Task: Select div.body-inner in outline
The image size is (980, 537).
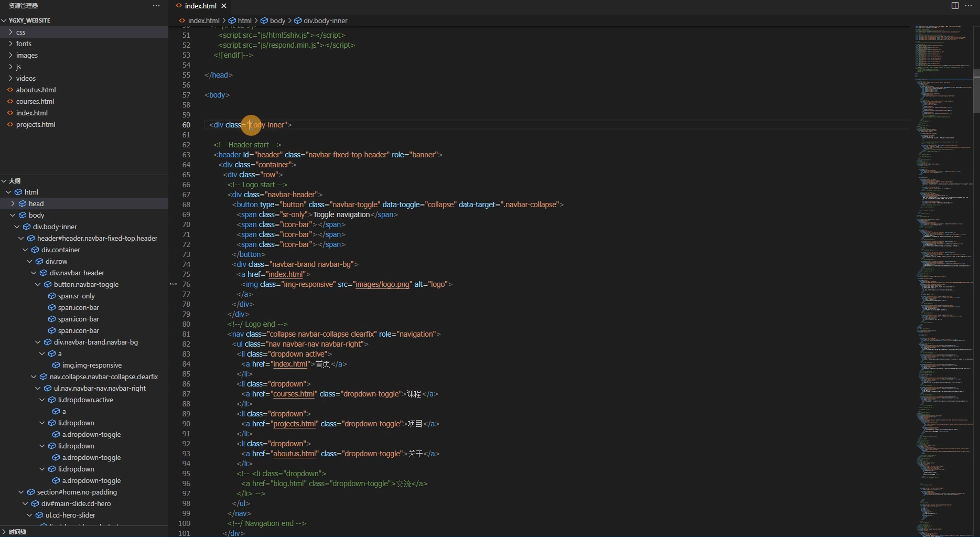Action: pos(55,227)
